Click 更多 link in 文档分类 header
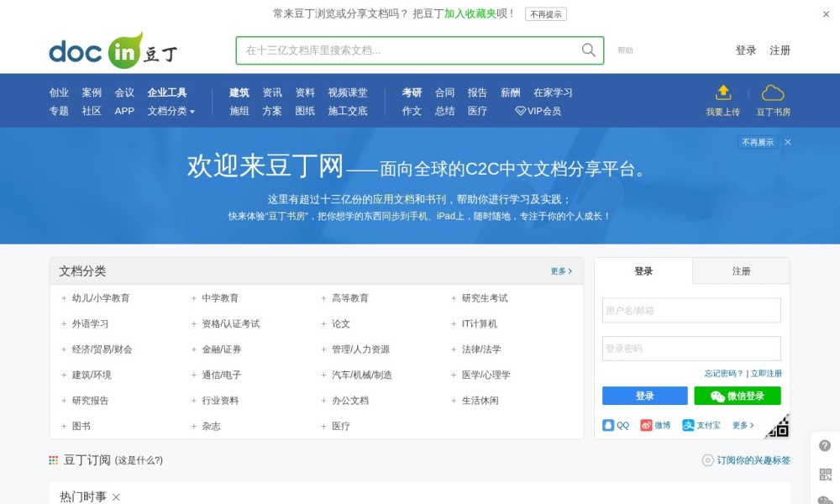 click(561, 271)
